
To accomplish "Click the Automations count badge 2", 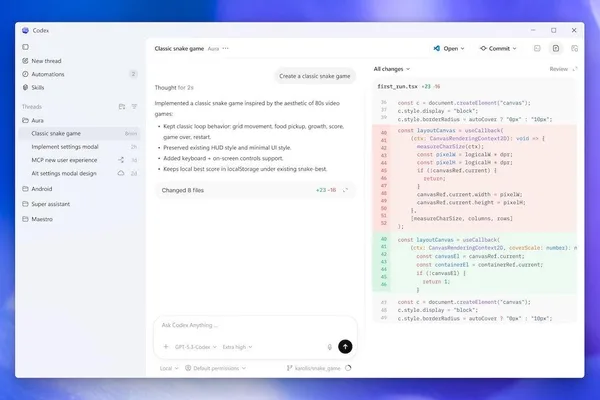I will tap(133, 74).
